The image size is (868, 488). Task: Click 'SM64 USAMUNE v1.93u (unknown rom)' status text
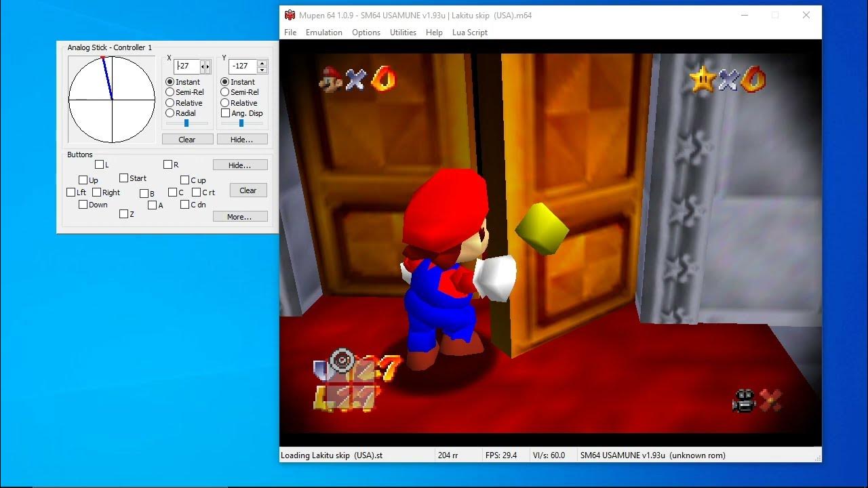653,455
